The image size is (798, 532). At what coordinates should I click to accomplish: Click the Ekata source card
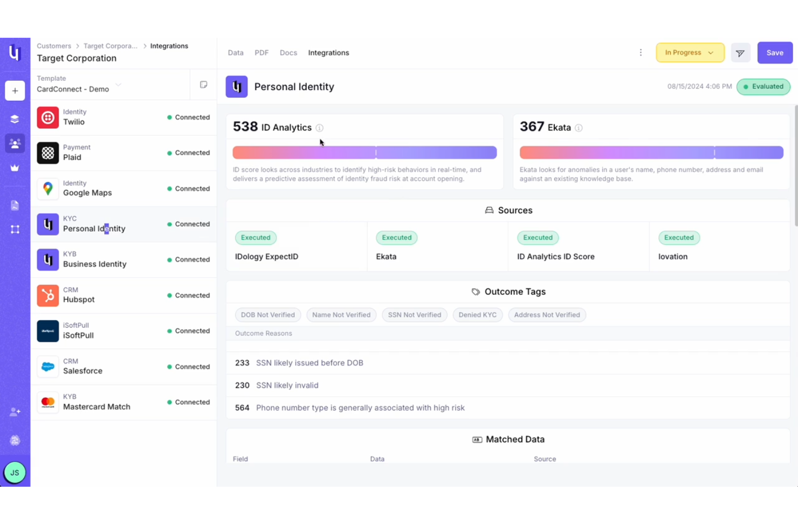[x=438, y=246]
